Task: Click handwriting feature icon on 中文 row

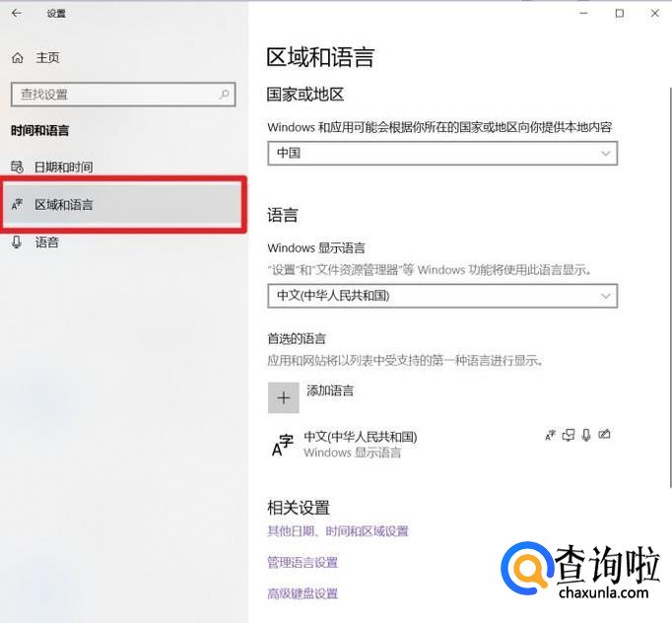Action: (x=604, y=435)
